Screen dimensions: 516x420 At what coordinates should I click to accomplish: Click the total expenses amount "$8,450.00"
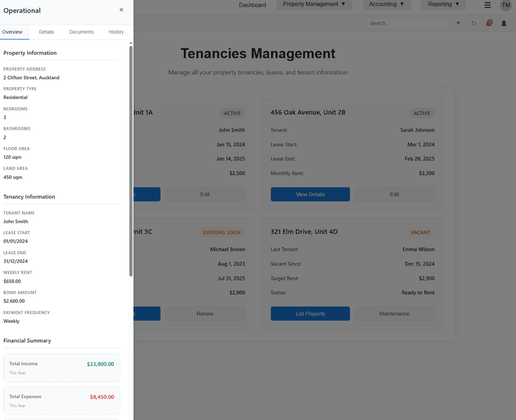102,397
